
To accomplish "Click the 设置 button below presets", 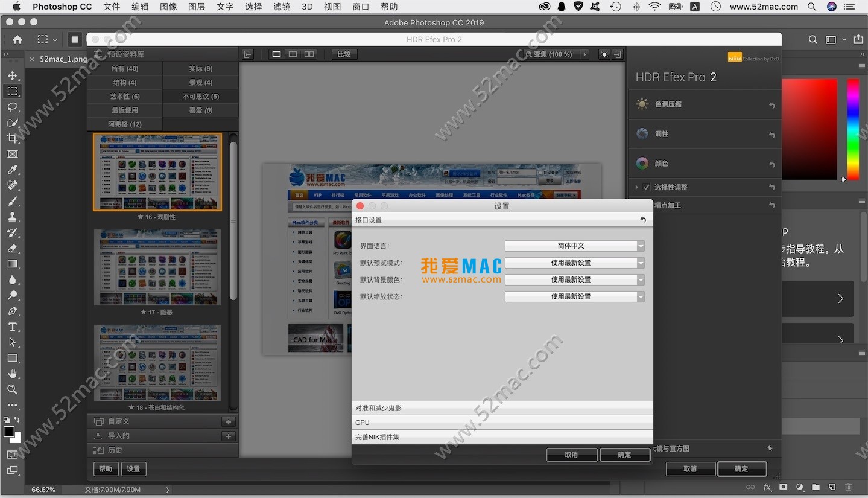I will (x=133, y=469).
